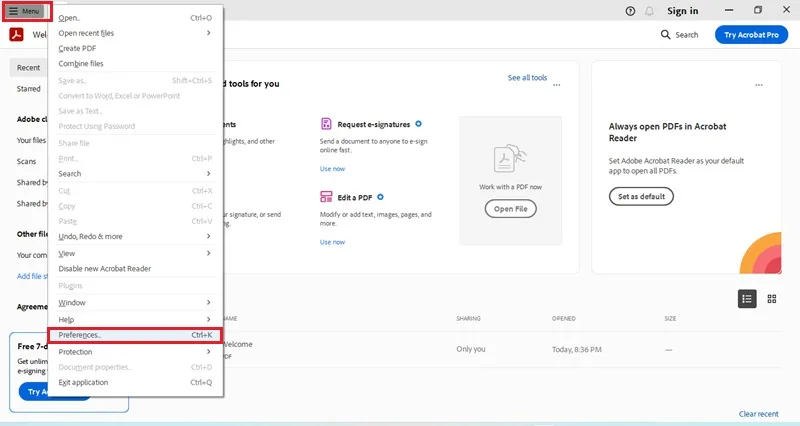The image size is (800, 426).
Task: Expand the Search submenu arrow
Action: tap(208, 173)
